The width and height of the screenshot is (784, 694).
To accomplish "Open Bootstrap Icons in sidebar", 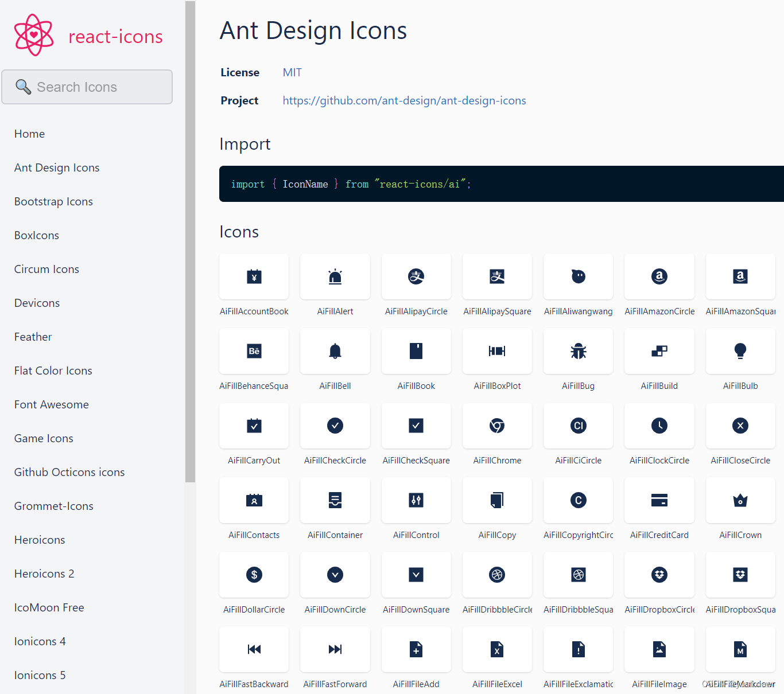I will [x=53, y=201].
